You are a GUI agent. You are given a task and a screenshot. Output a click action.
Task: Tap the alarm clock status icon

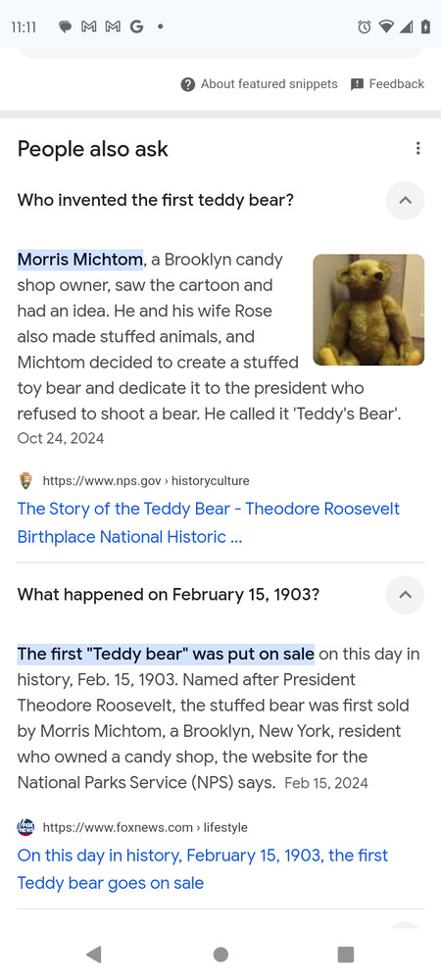tap(365, 26)
